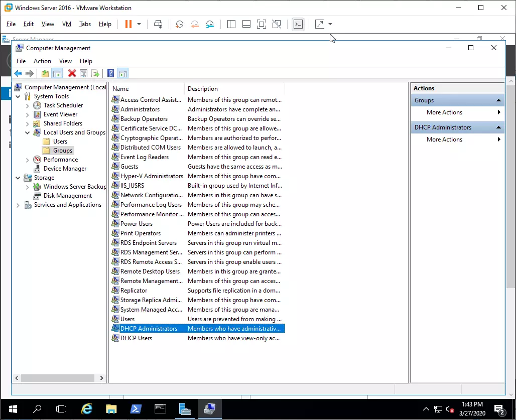
Task: Click the Server Manager taskbar icon
Action: tap(185, 409)
